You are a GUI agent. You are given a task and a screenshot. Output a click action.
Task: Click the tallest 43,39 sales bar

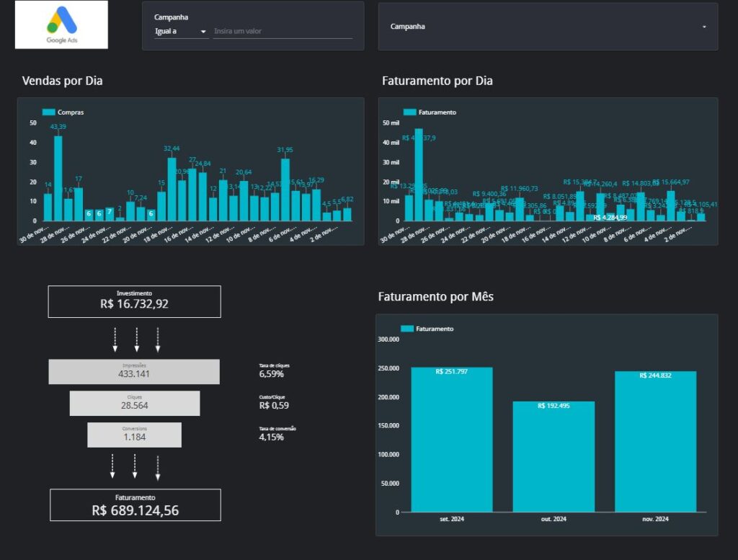[x=58, y=178]
